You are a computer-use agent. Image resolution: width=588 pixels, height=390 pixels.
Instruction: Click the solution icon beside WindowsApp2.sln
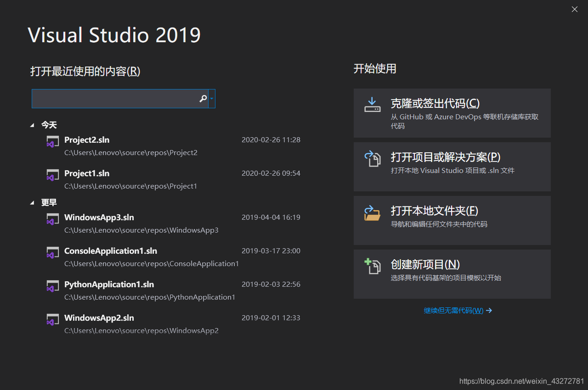point(53,319)
